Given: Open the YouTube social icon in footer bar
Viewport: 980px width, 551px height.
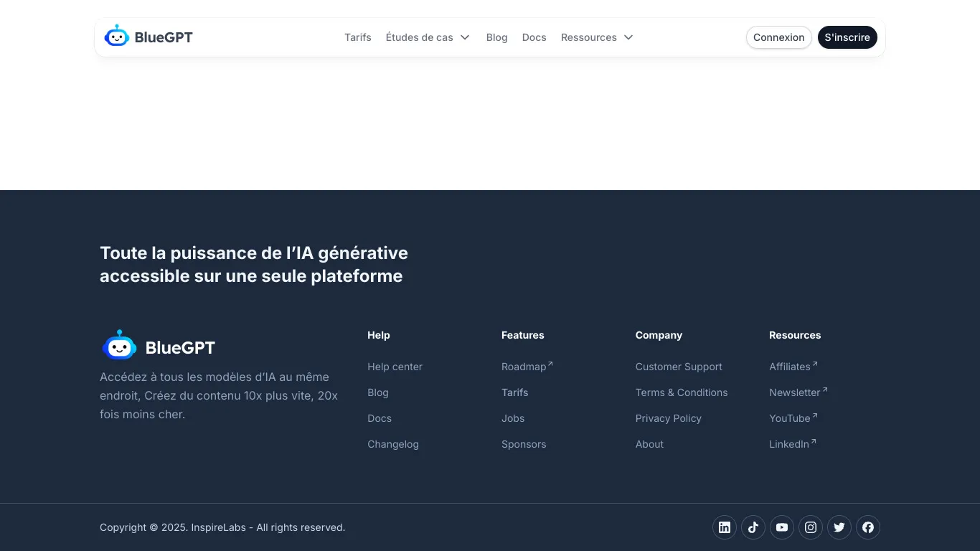Looking at the screenshot, I should [782, 527].
